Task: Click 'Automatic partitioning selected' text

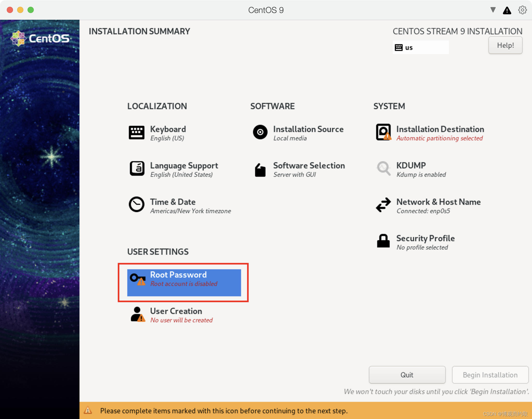Action: [440, 138]
